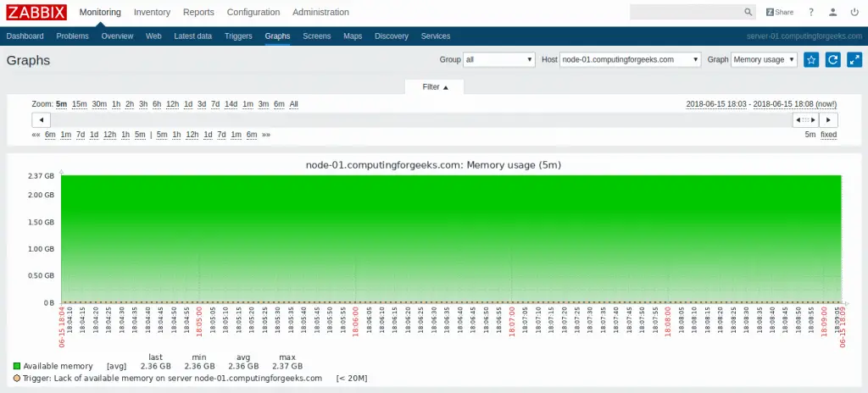Screen dimensions: 868x393
Task: Click the refresh graph icon
Action: [x=832, y=60]
